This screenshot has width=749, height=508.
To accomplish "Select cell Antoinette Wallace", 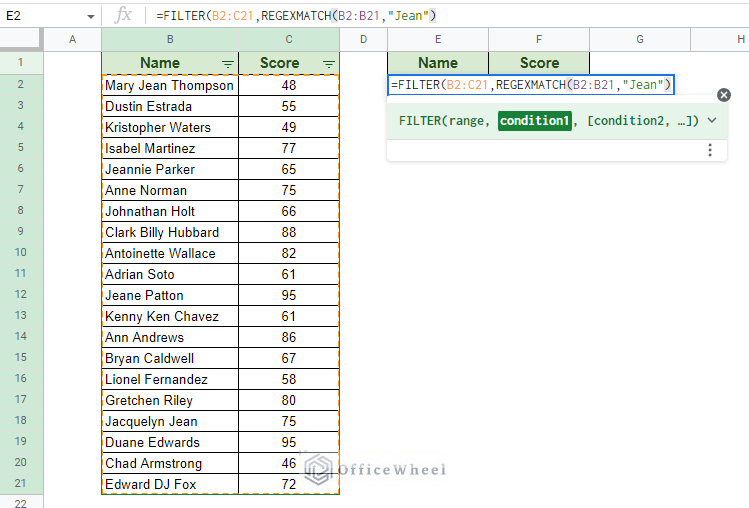I will coord(170,253).
